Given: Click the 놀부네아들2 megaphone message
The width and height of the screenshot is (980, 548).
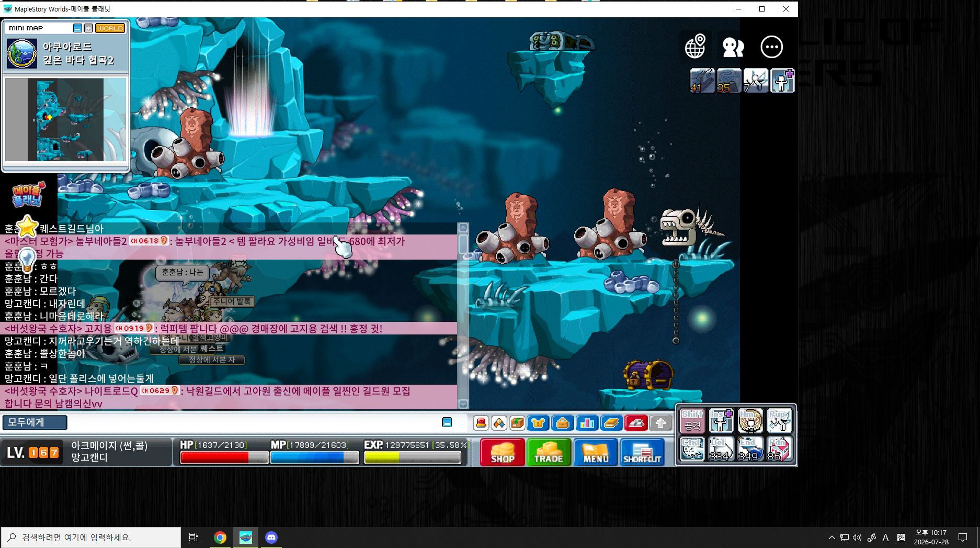Looking at the screenshot, I should (229, 247).
